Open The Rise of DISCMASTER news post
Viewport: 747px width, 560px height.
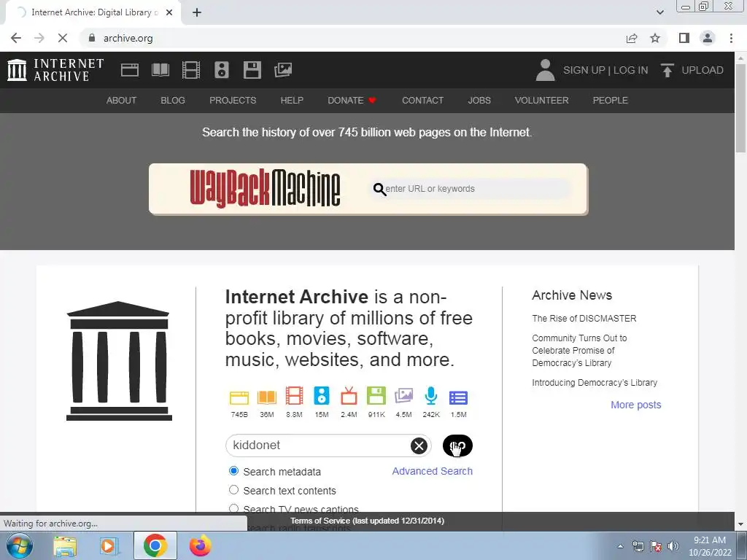click(x=584, y=318)
